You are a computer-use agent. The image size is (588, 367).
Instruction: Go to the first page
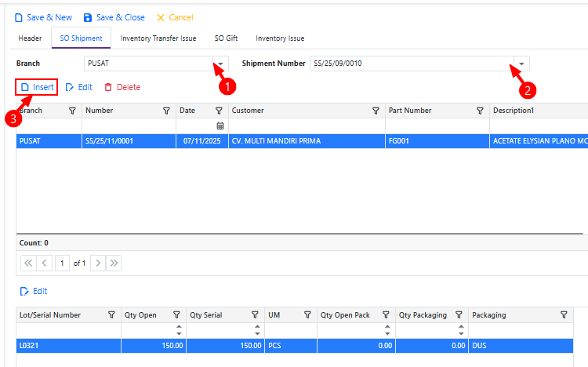[x=28, y=263]
